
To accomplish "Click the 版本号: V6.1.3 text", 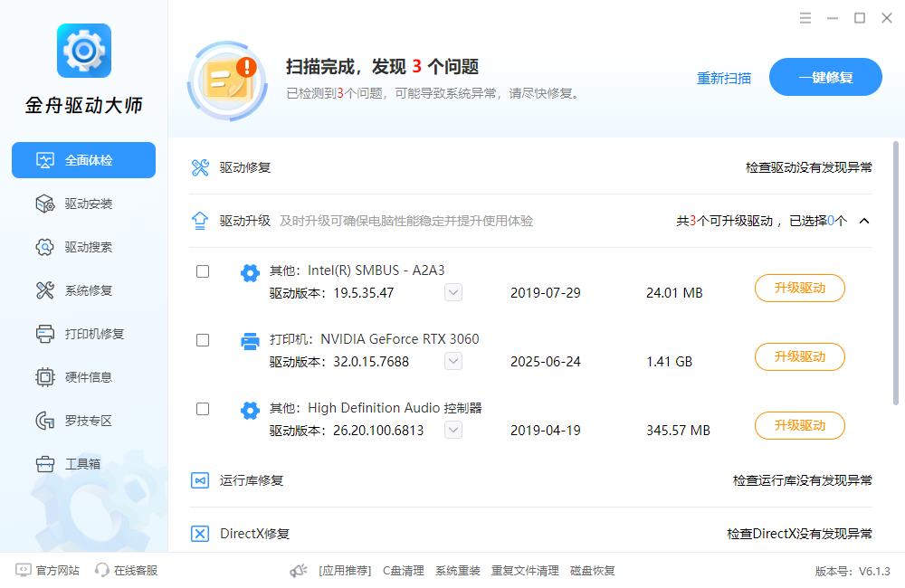I will [x=853, y=572].
